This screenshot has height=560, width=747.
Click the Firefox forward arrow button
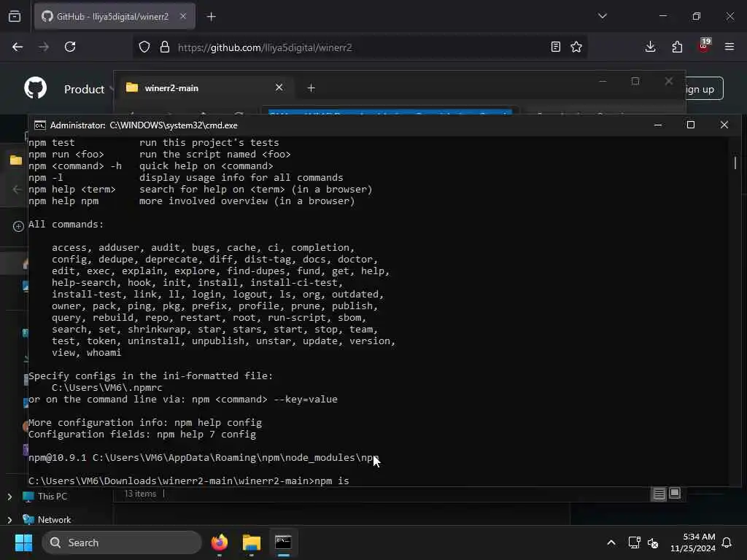coord(44,47)
